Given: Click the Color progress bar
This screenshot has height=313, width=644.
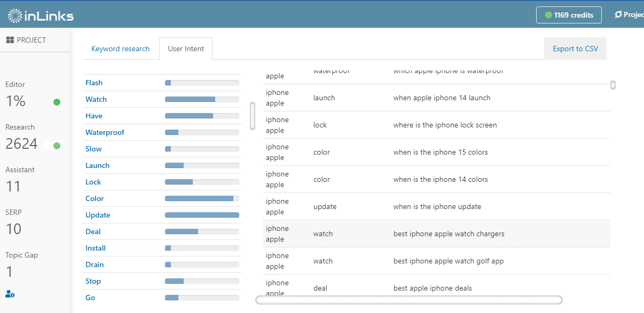Looking at the screenshot, I should tap(202, 198).
